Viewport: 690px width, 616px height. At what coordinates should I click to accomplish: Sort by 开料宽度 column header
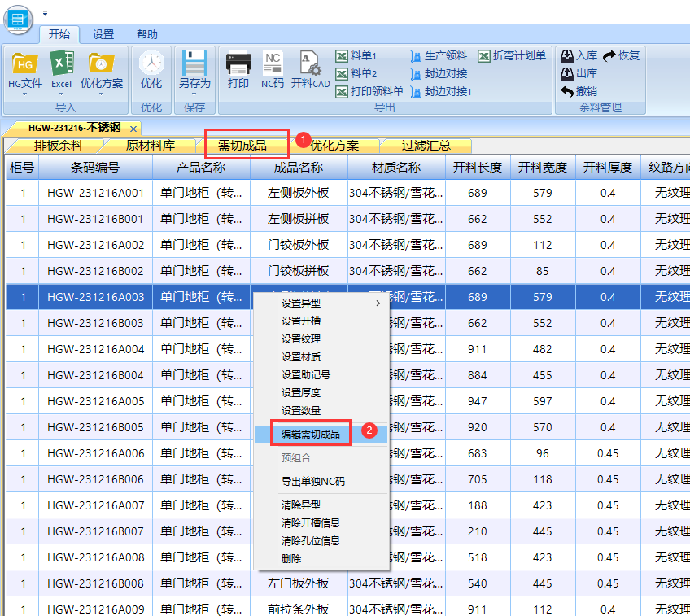pyautogui.click(x=543, y=167)
